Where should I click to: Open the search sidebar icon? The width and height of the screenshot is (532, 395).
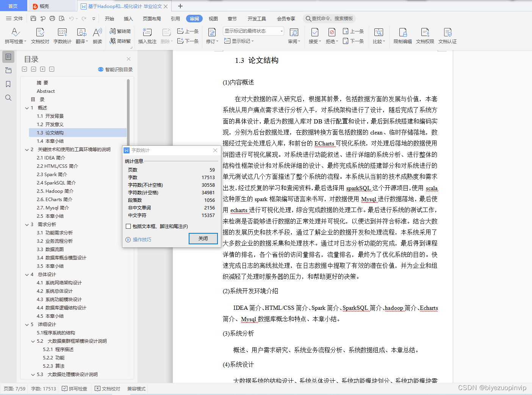pos(8,98)
